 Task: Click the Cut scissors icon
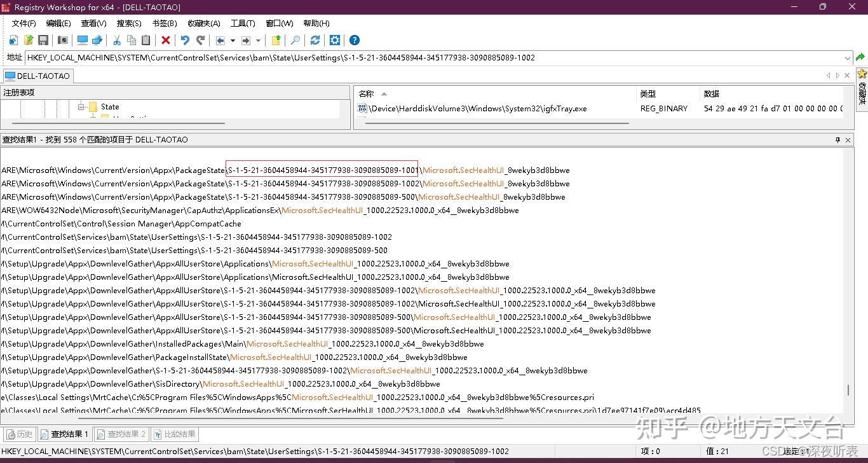pos(117,40)
